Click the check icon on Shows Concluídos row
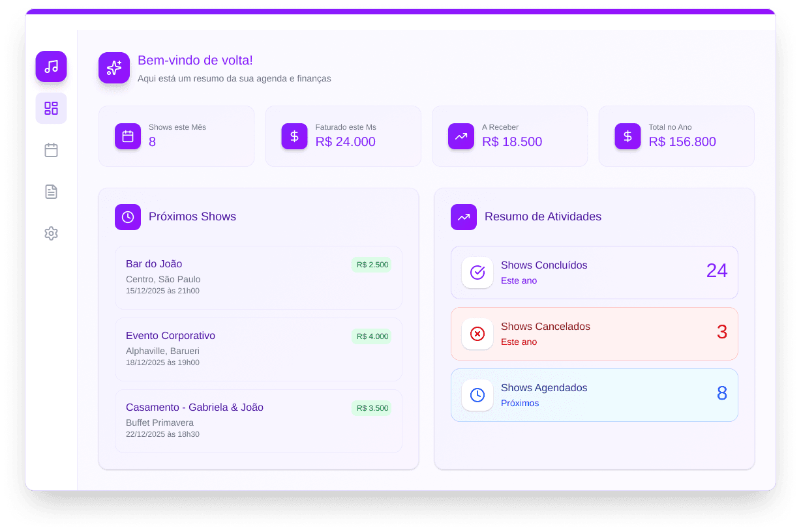 pyautogui.click(x=477, y=273)
